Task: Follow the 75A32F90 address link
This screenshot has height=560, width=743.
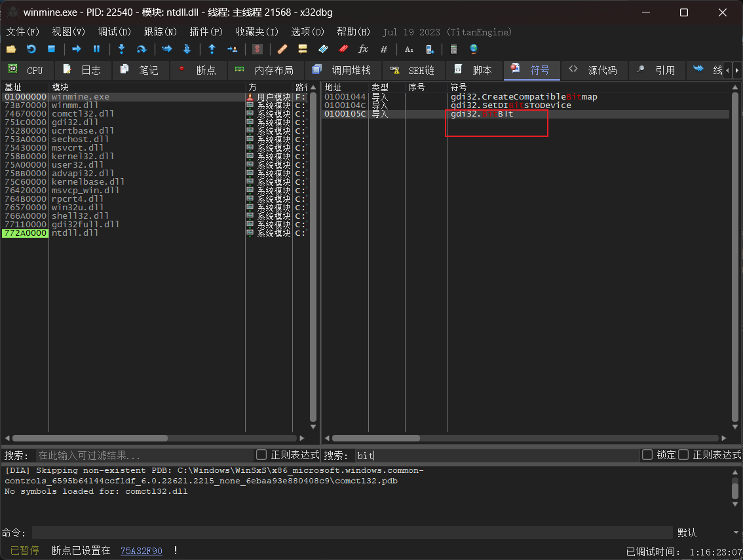Action: (x=142, y=551)
